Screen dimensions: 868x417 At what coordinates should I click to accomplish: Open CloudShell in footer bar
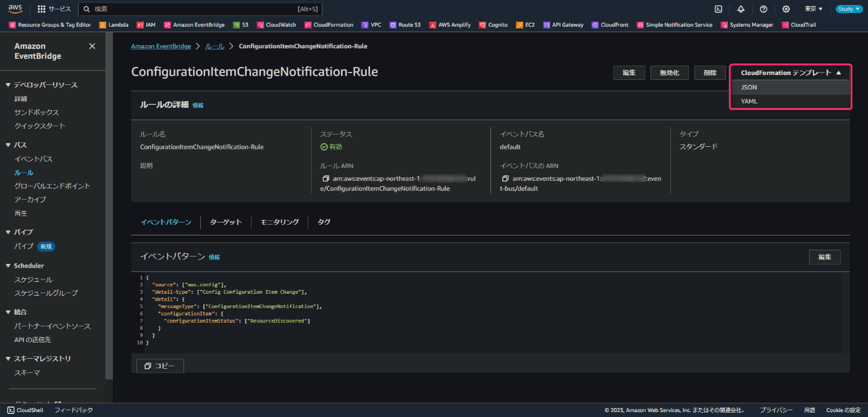(x=25, y=410)
